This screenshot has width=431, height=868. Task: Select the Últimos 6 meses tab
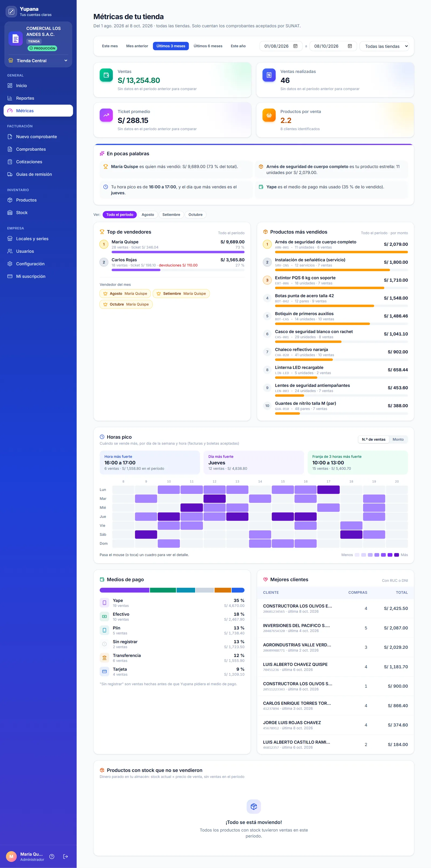pyautogui.click(x=208, y=46)
